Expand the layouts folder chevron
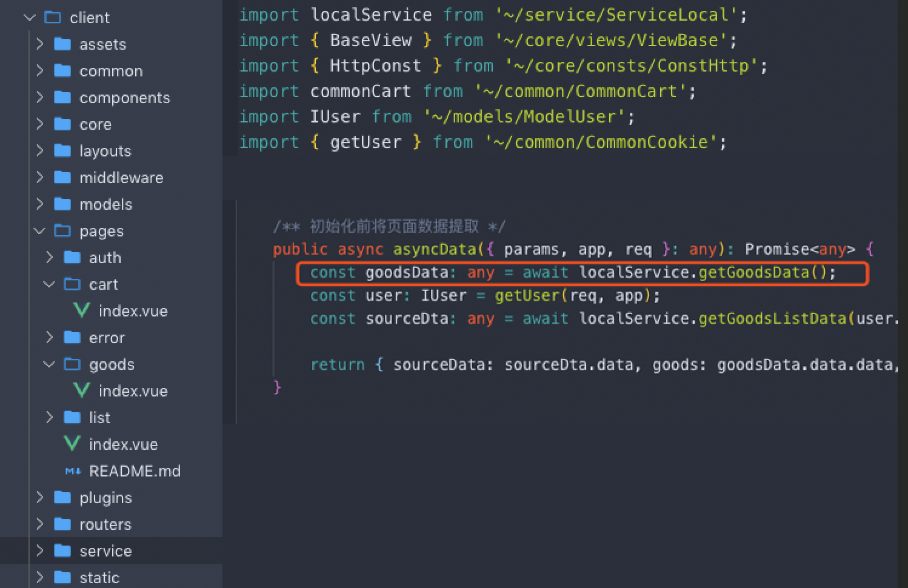Image resolution: width=908 pixels, height=588 pixels. [39, 151]
